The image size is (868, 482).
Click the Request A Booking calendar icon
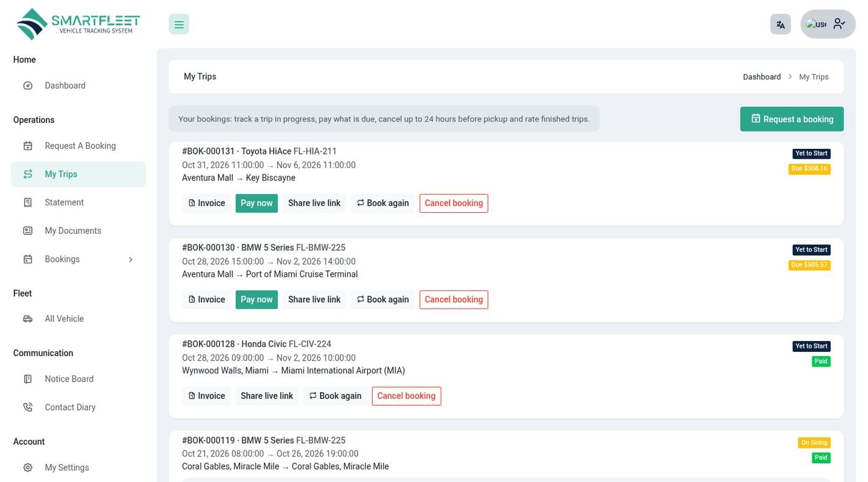28,146
